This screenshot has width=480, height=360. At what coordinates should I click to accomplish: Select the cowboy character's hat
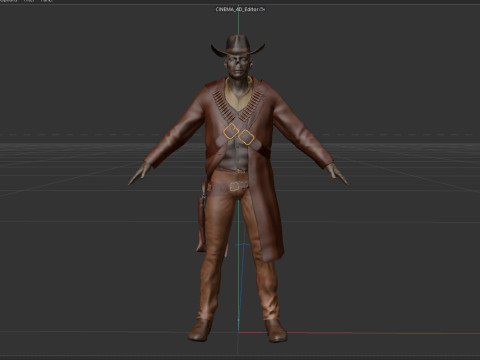point(238,45)
